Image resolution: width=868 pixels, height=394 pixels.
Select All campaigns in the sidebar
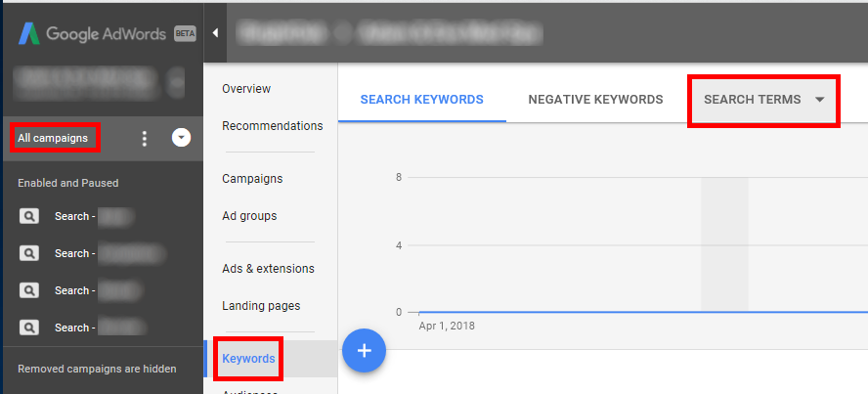tap(53, 139)
